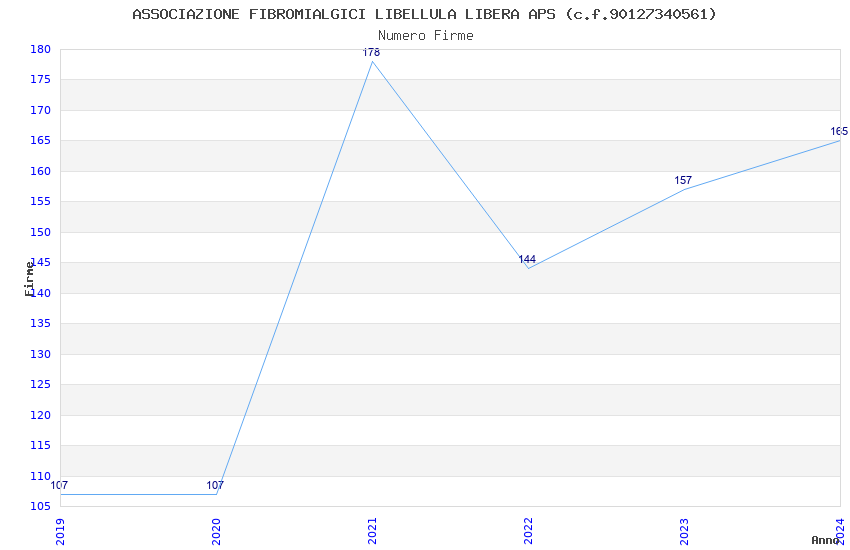This screenshot has width=850, height=550.
Task: Click the Firme y-axis title
Action: point(29,279)
